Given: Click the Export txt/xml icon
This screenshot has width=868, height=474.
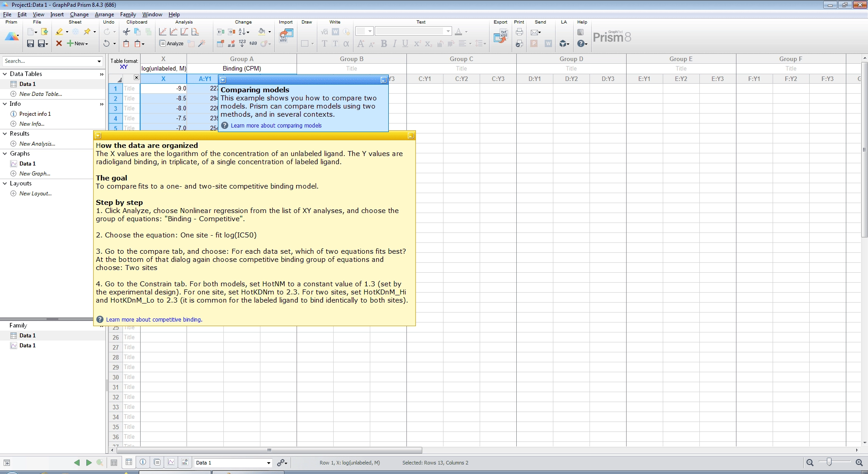Looking at the screenshot, I should (500, 36).
